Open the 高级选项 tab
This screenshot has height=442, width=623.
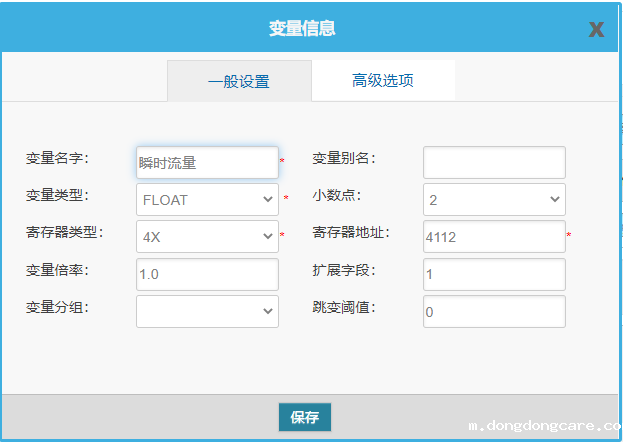383,80
